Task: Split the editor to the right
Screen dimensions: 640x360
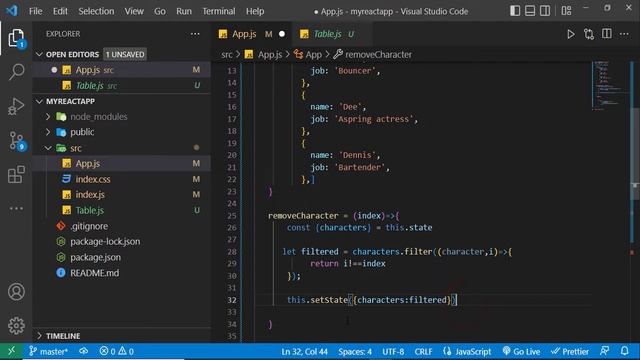Action: pyautogui.click(x=607, y=34)
